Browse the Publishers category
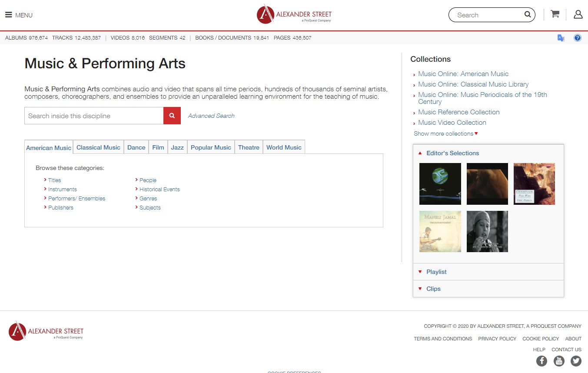The height and width of the screenshot is (373, 588). pos(61,207)
